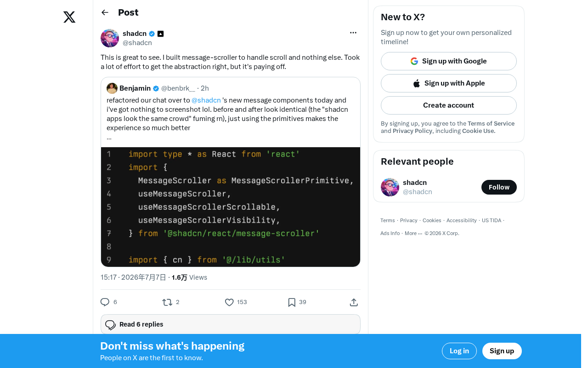
Task: Open the @shadcn mention link in quote
Action: 206,100
